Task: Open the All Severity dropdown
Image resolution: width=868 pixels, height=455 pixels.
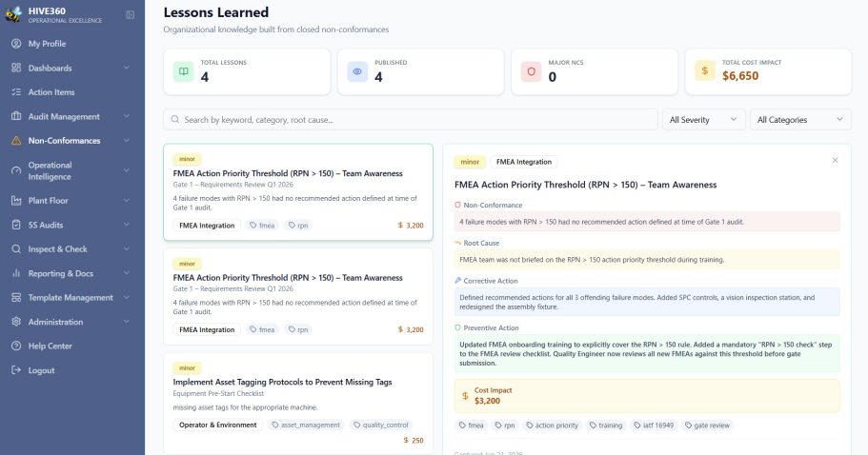Action: pos(703,119)
